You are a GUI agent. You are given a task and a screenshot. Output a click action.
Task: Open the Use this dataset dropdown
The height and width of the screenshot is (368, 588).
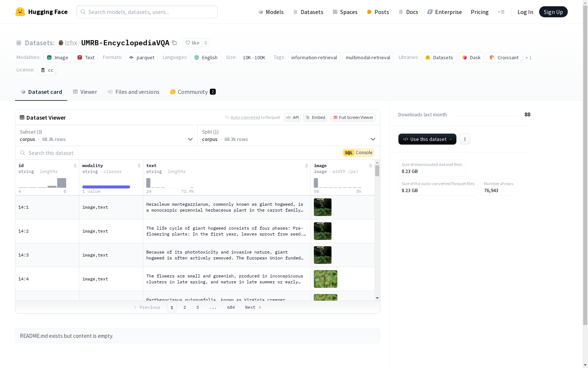click(x=427, y=139)
